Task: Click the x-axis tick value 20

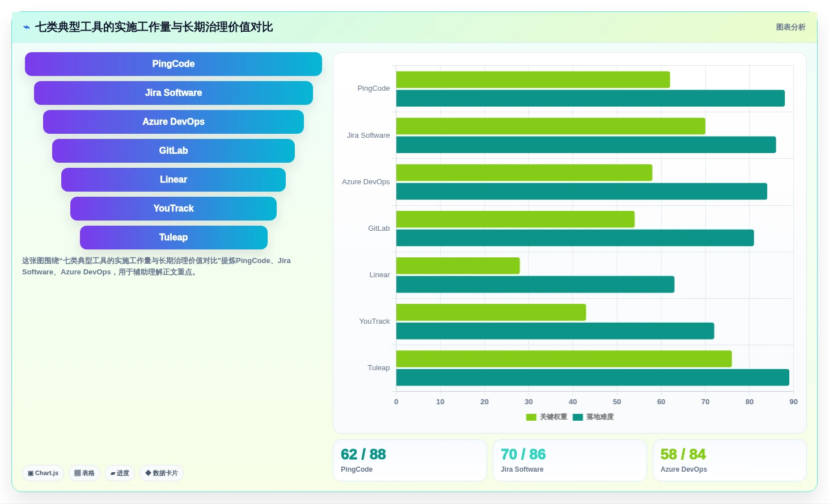Action: [485, 402]
